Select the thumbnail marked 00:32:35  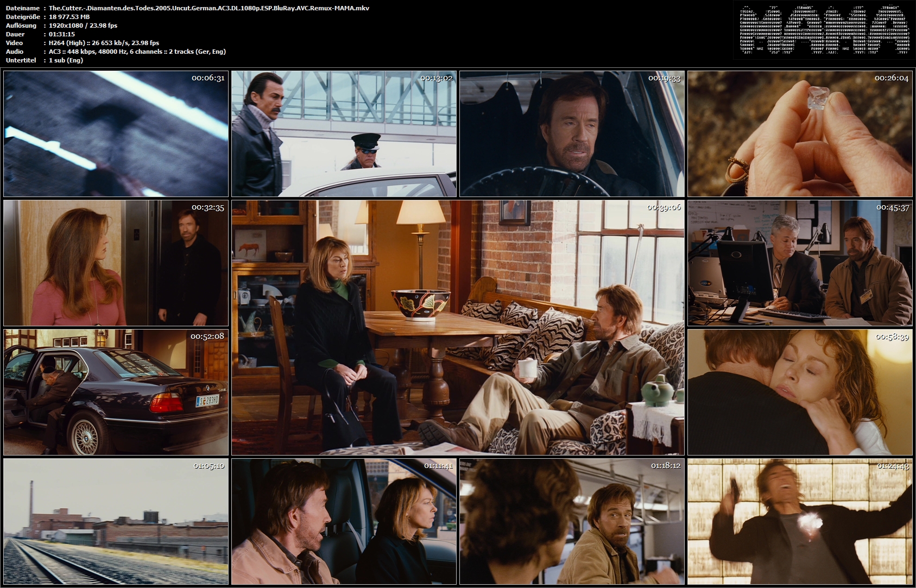pos(116,263)
